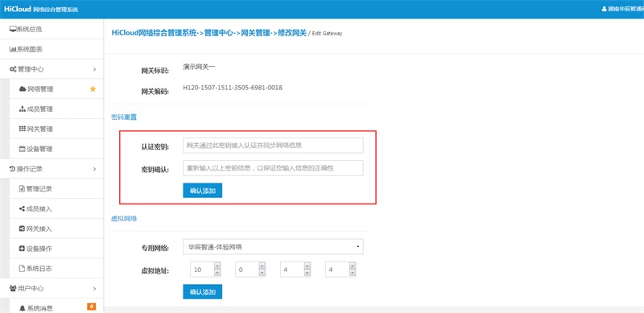Viewport: 644px width, 313px height.
Task: Increase first virtual address octet 10
Action: (x=217, y=266)
